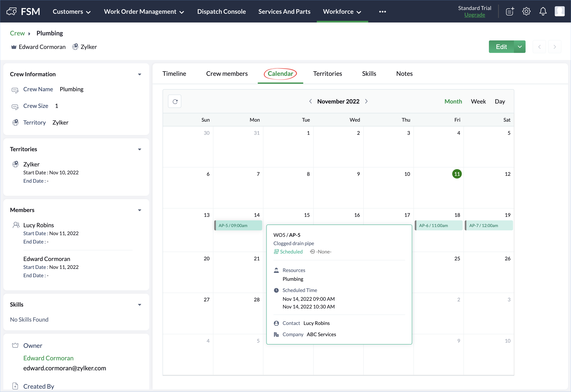This screenshot has height=392, width=571.
Task: Open the notifications bell
Action: click(543, 11)
